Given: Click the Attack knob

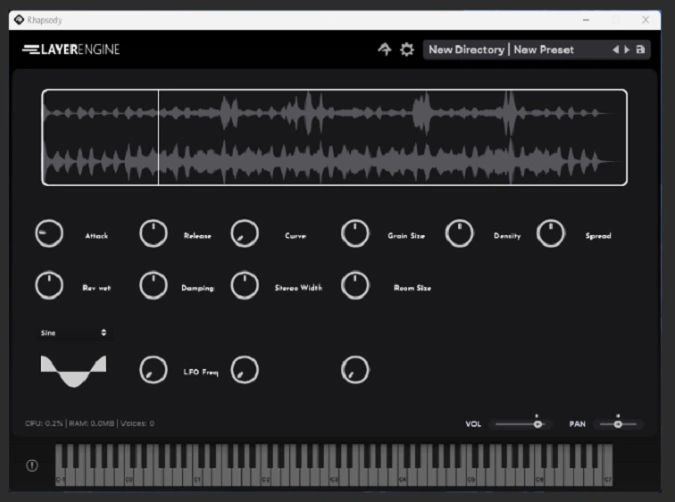Looking at the screenshot, I should (48, 235).
